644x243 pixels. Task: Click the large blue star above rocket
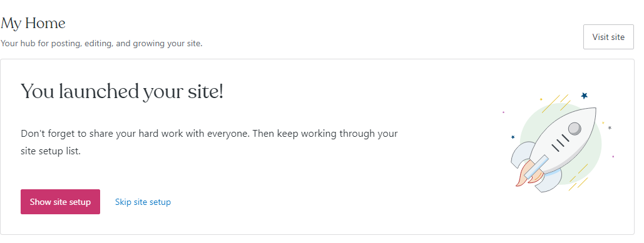[584, 96]
